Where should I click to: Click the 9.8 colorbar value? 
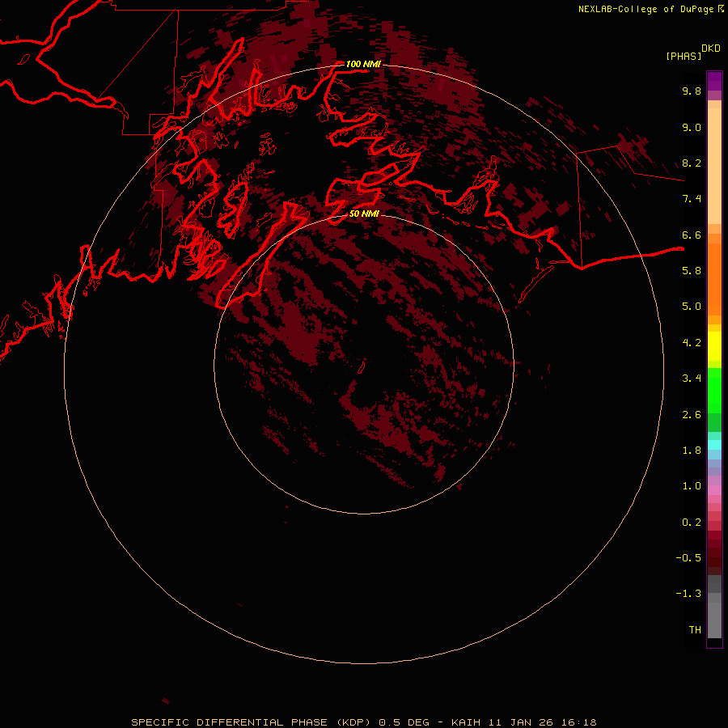click(x=692, y=91)
